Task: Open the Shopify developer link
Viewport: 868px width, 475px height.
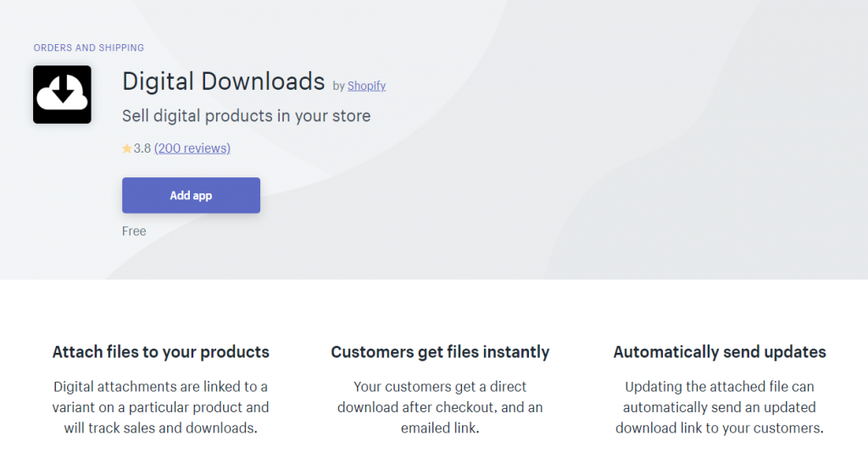Action: (x=366, y=86)
